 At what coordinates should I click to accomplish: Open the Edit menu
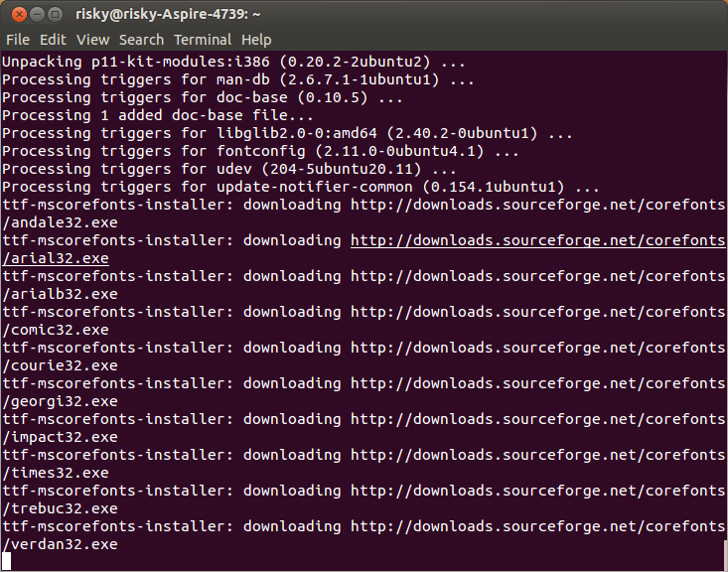pyautogui.click(x=53, y=40)
